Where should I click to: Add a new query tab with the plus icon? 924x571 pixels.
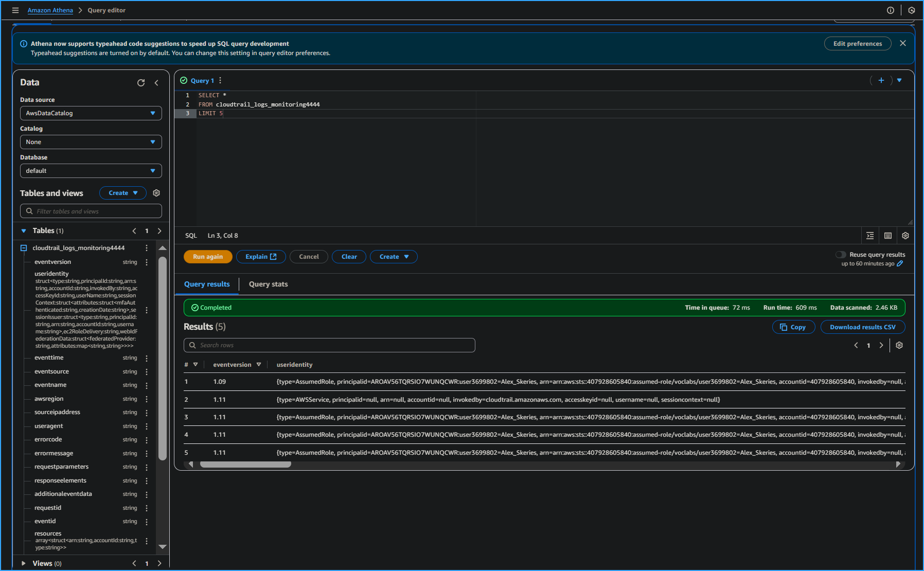pyautogui.click(x=881, y=80)
